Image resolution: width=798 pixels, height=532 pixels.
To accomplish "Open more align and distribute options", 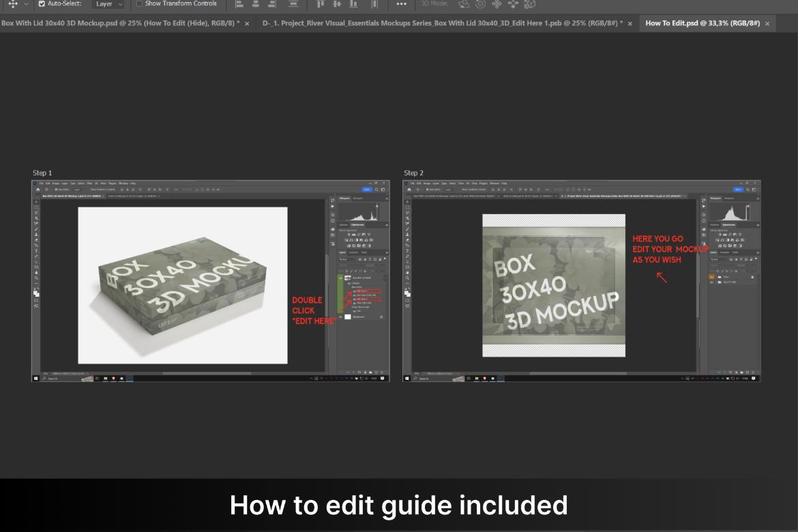I will click(402, 4).
